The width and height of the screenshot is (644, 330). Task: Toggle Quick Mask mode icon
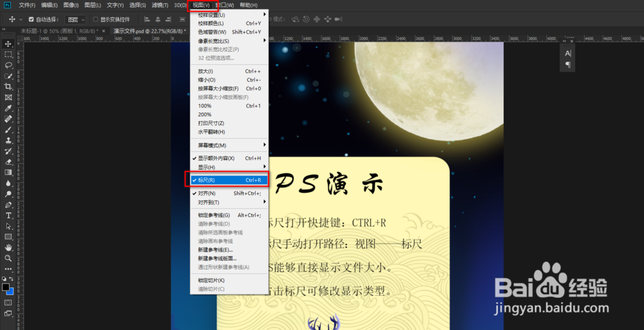8,302
